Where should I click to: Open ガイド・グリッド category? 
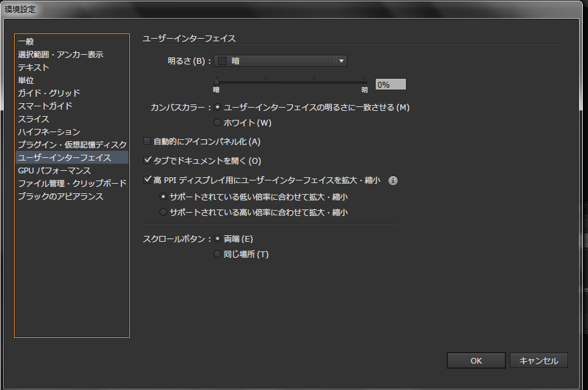[x=72, y=93]
